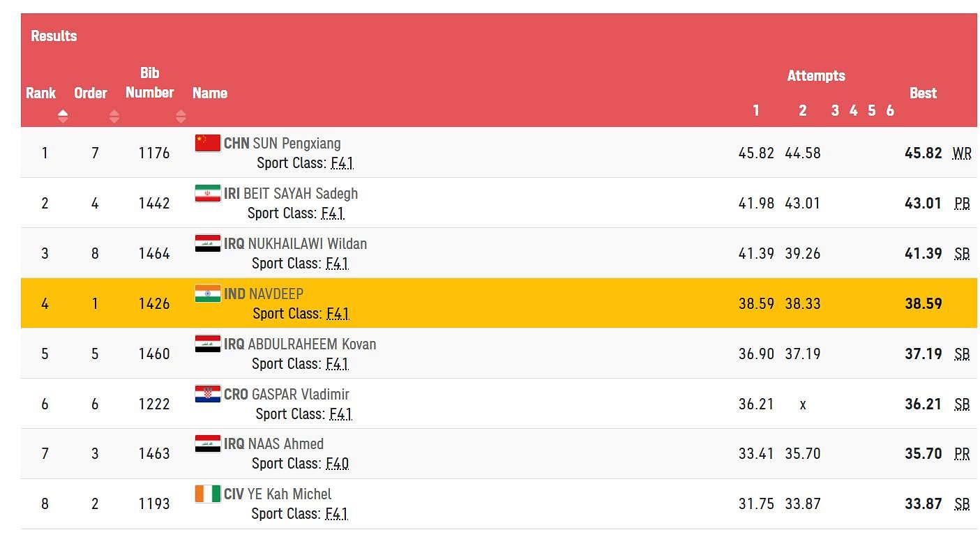This screenshot has width=980, height=546.
Task: Click the China flag icon
Action: (x=208, y=143)
